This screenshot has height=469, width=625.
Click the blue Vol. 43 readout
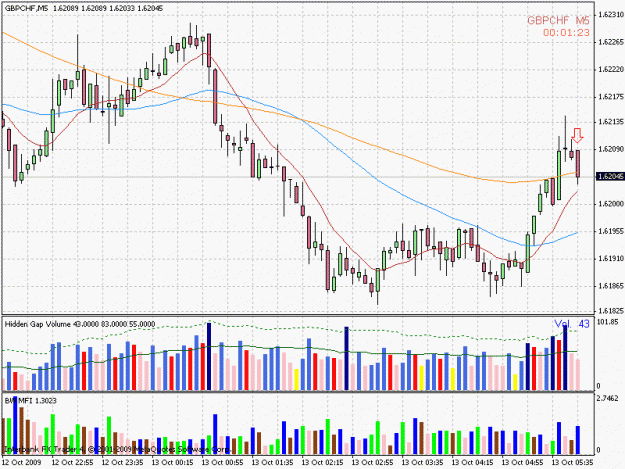coord(572,324)
